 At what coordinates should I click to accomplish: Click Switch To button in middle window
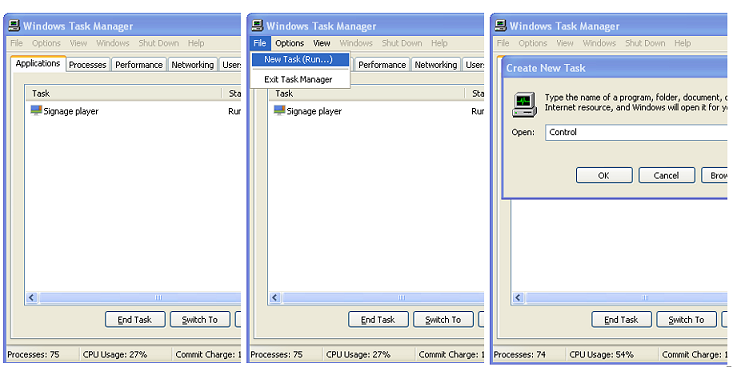coord(443,320)
